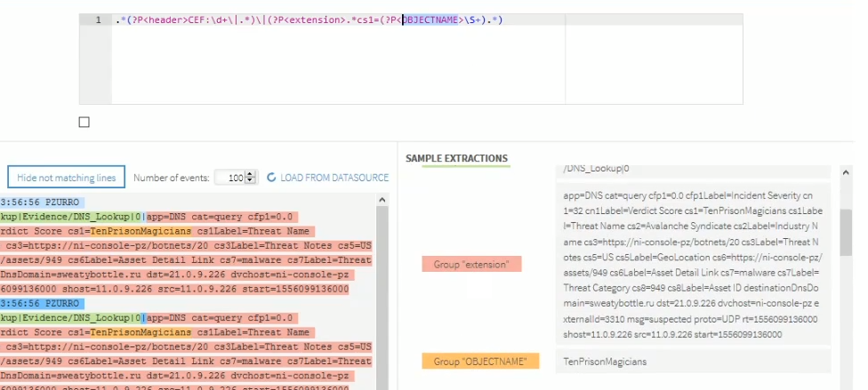The width and height of the screenshot is (868, 390).
Task: Click Hide not matching lines button
Action: coord(67,178)
